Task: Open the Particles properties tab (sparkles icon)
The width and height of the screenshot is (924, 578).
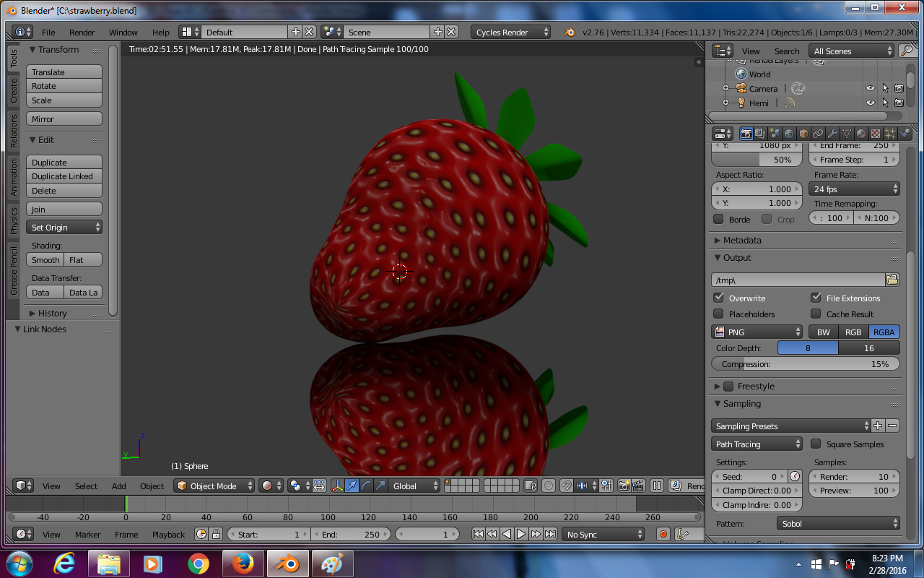Action: click(890, 134)
